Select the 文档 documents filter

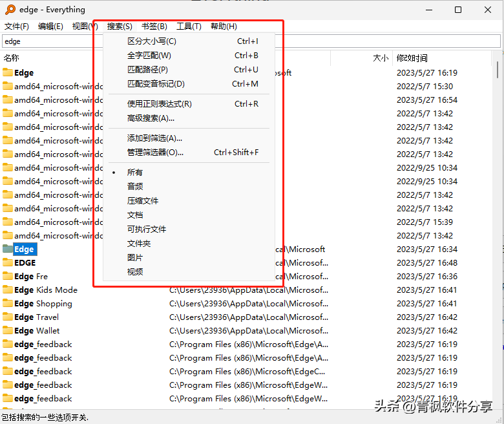(x=189, y=215)
